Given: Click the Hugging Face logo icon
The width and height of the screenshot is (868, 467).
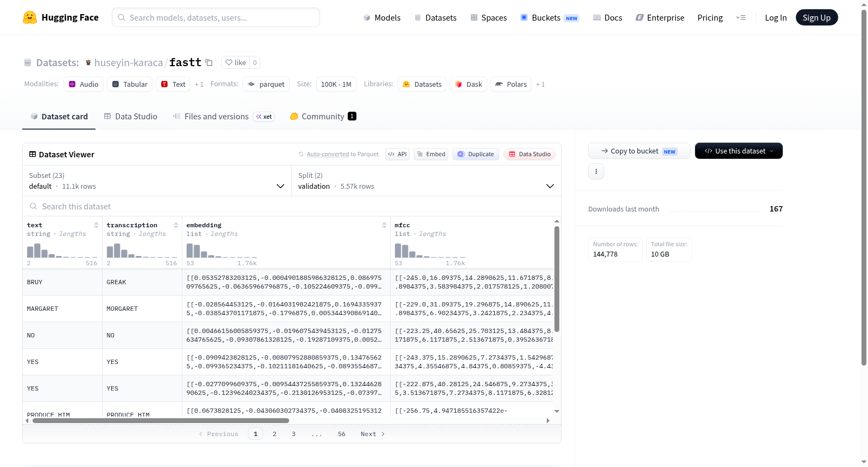Looking at the screenshot, I should tap(30, 17).
